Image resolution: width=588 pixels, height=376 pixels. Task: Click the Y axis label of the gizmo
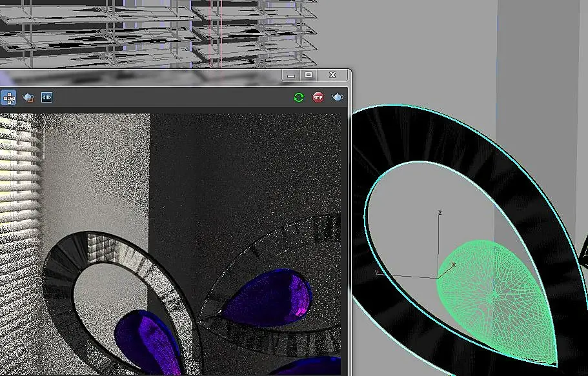[x=376, y=273]
